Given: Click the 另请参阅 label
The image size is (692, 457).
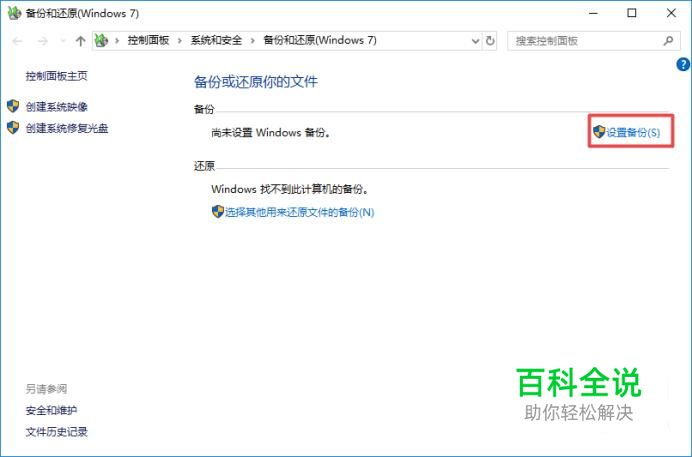Looking at the screenshot, I should pos(46,389).
